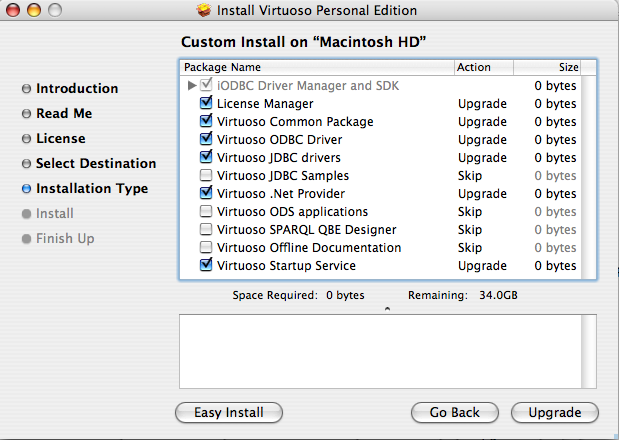Select the License Manager row name
The height and width of the screenshot is (440, 619).
[x=265, y=103]
